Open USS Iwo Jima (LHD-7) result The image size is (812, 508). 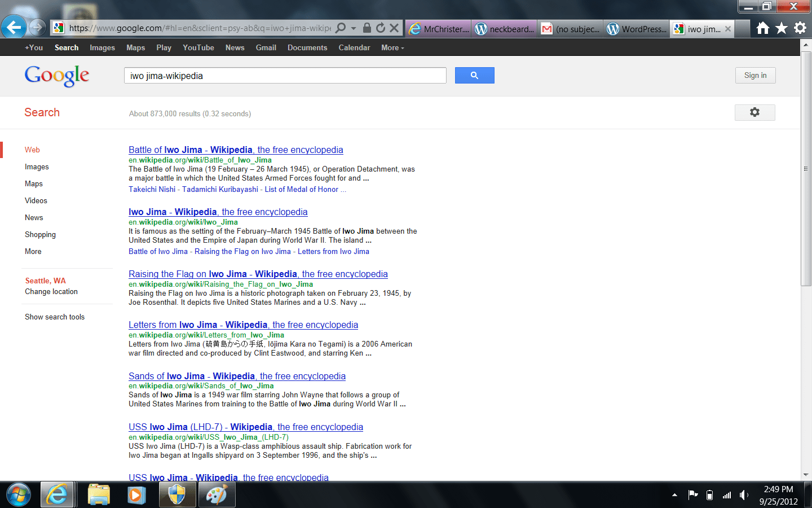[x=246, y=427]
